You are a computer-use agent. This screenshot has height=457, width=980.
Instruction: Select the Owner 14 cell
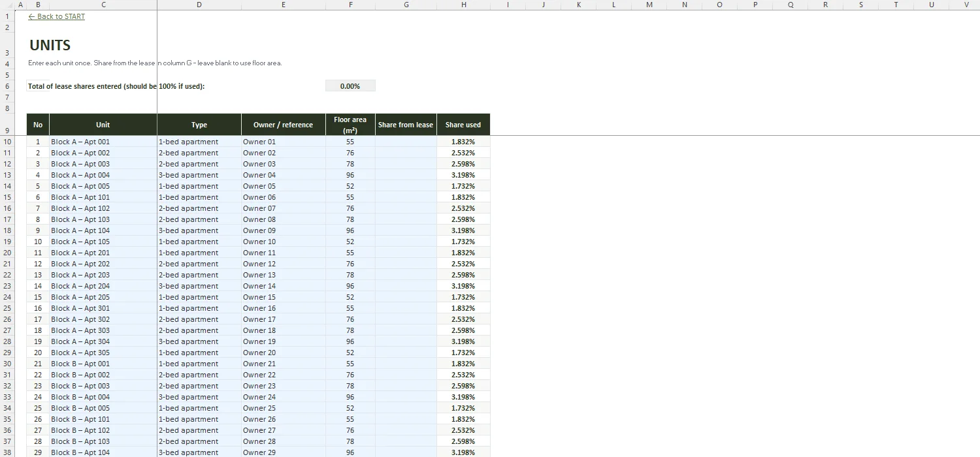click(284, 286)
